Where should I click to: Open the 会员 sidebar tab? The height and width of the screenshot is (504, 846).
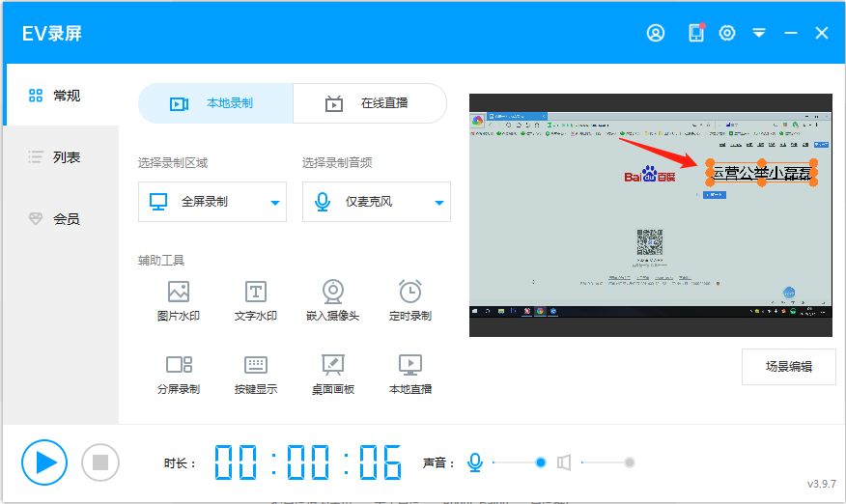61,218
